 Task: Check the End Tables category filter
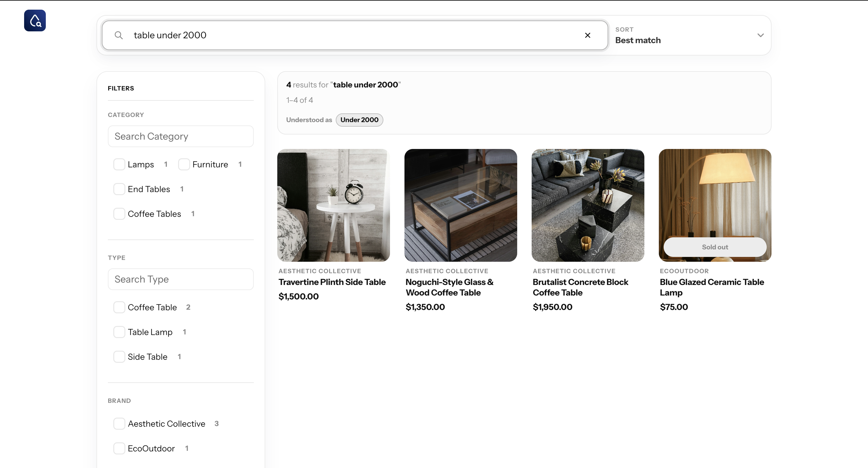pos(119,189)
